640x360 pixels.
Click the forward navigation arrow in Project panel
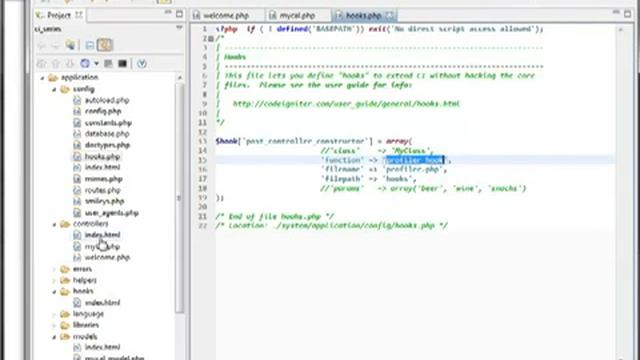click(x=55, y=45)
